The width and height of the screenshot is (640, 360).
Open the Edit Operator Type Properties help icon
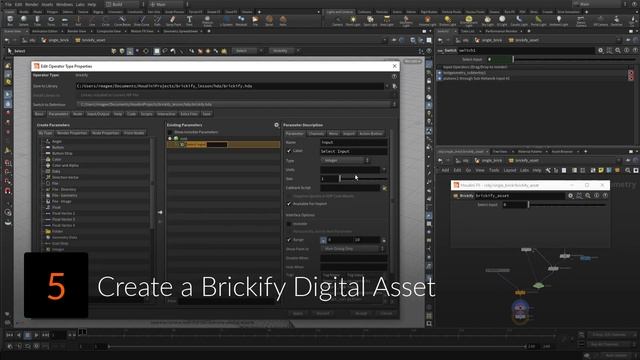[x=394, y=76]
